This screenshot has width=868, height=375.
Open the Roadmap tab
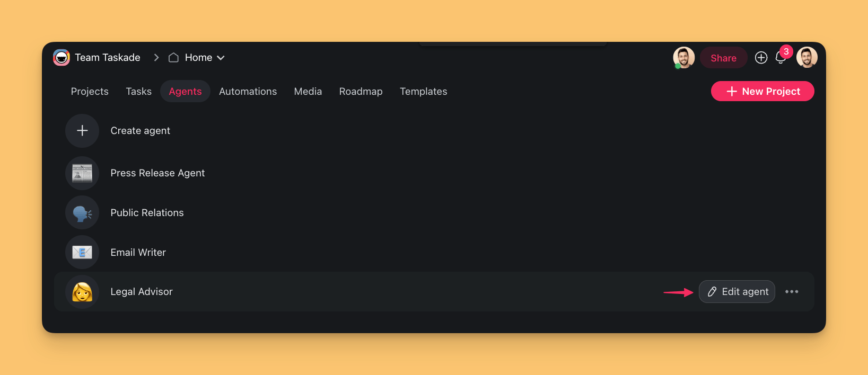361,92
